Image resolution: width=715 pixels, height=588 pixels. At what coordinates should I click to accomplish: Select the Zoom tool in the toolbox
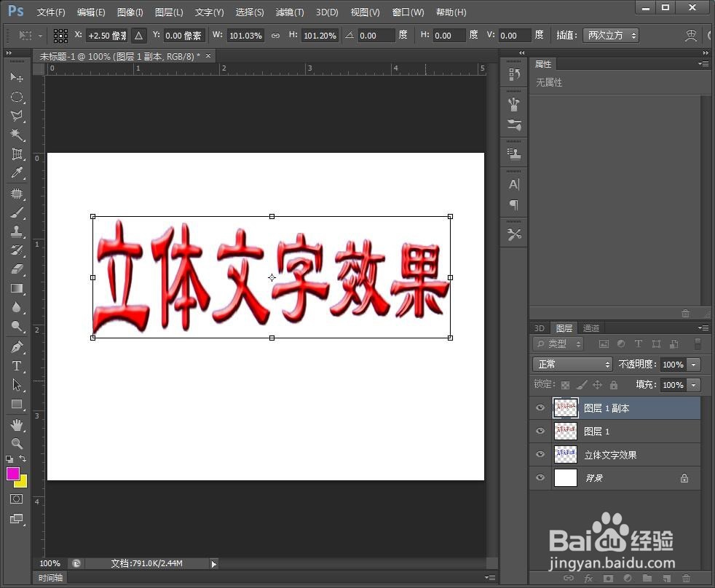[x=17, y=442]
